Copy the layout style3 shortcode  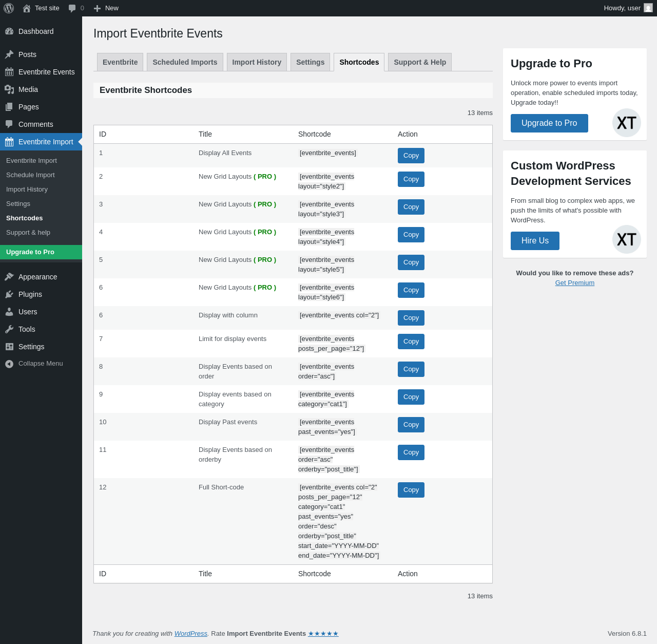411,207
